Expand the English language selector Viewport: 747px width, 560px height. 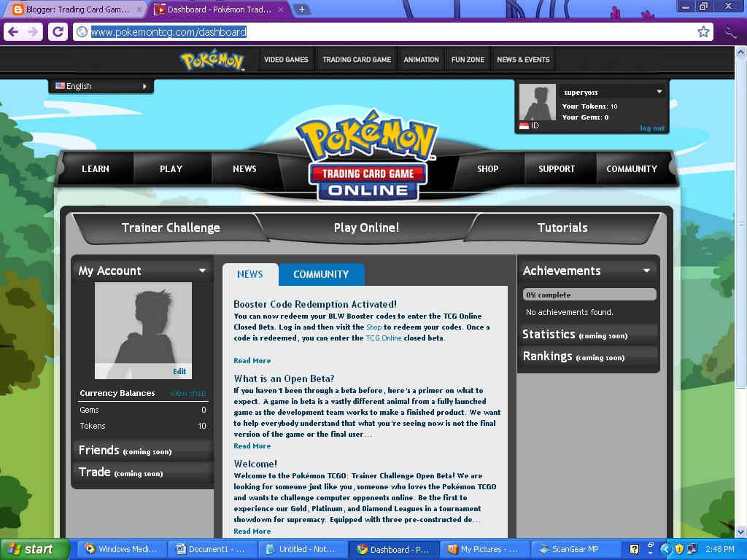pyautogui.click(x=146, y=85)
